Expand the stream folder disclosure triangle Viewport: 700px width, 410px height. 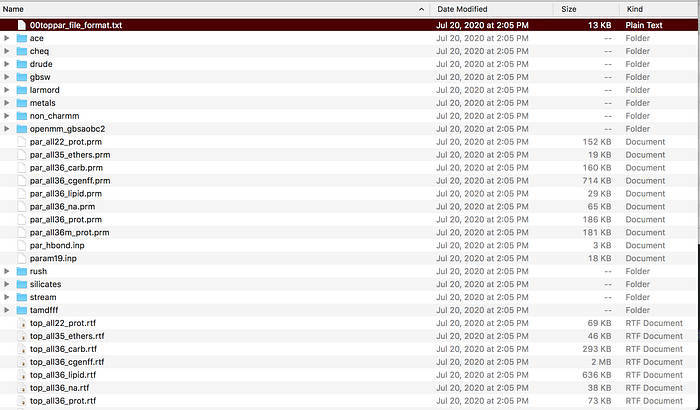coord(7,297)
